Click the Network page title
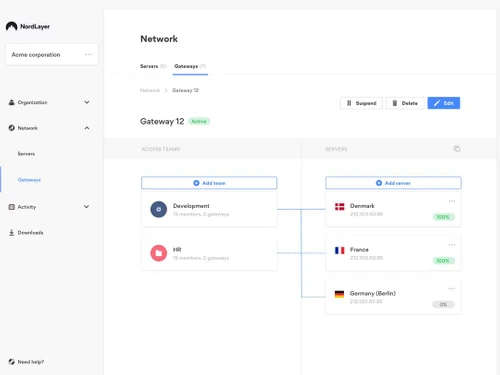This screenshot has width=500, height=375. (x=159, y=39)
